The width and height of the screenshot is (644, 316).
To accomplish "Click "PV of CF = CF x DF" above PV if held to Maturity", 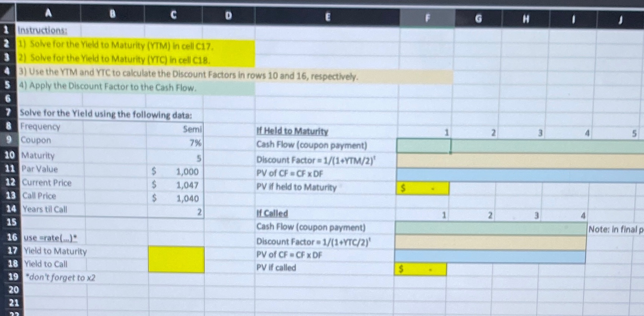I will coord(290,174).
